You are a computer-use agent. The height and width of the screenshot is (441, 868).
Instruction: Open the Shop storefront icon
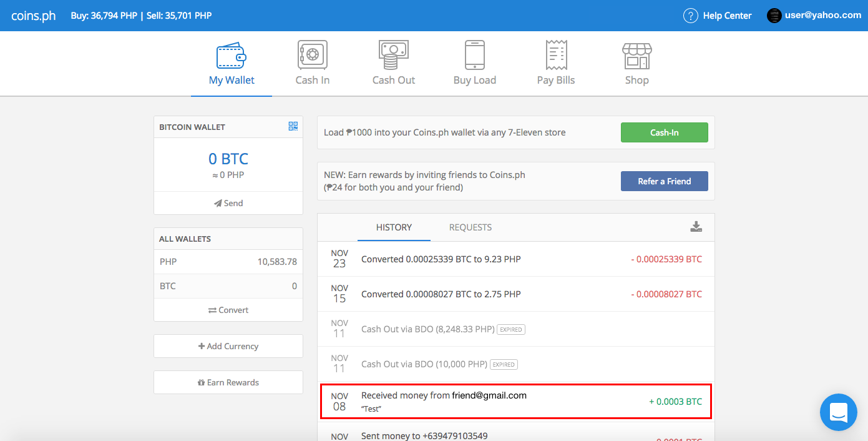click(637, 56)
